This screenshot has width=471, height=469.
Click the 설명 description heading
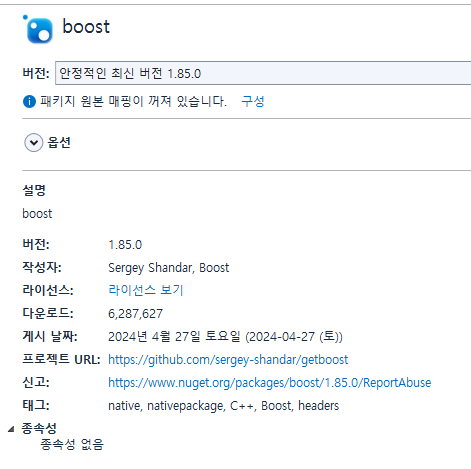tap(34, 190)
